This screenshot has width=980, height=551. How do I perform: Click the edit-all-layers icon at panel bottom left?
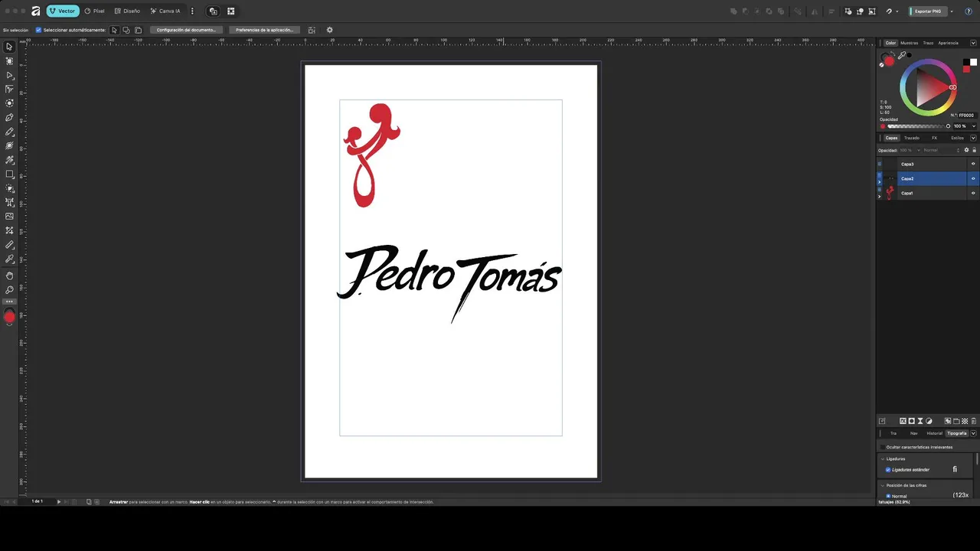pyautogui.click(x=882, y=421)
